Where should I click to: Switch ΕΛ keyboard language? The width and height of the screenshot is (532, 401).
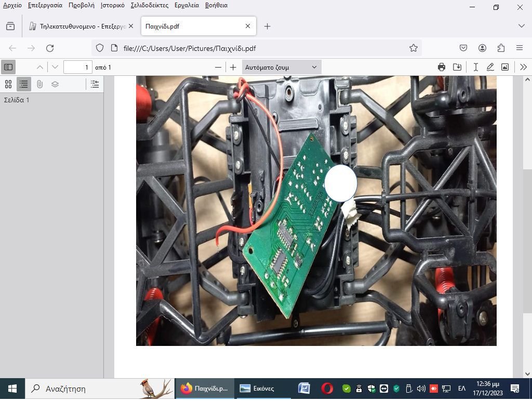[462, 389]
